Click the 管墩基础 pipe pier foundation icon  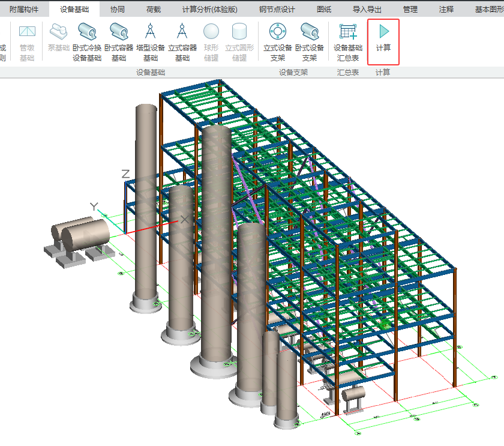[27, 42]
